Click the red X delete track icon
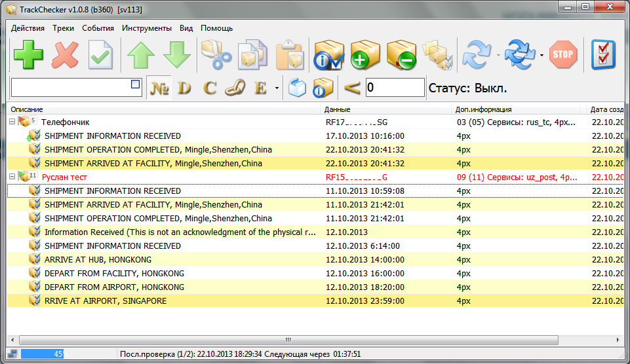 click(x=65, y=55)
